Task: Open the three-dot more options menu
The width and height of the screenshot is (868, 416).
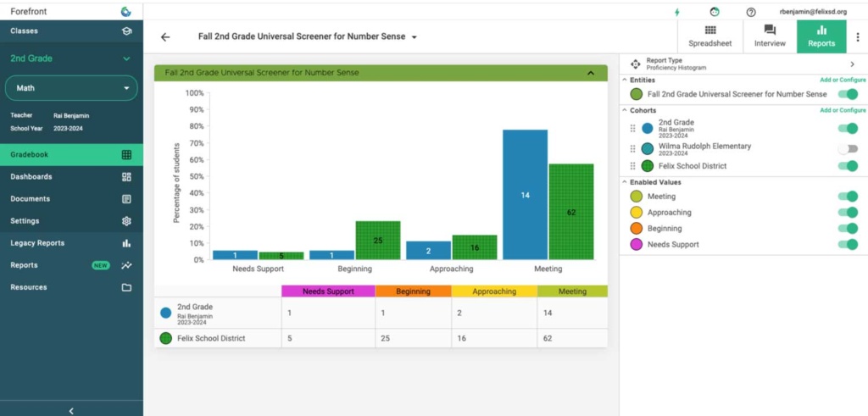Action: point(857,37)
